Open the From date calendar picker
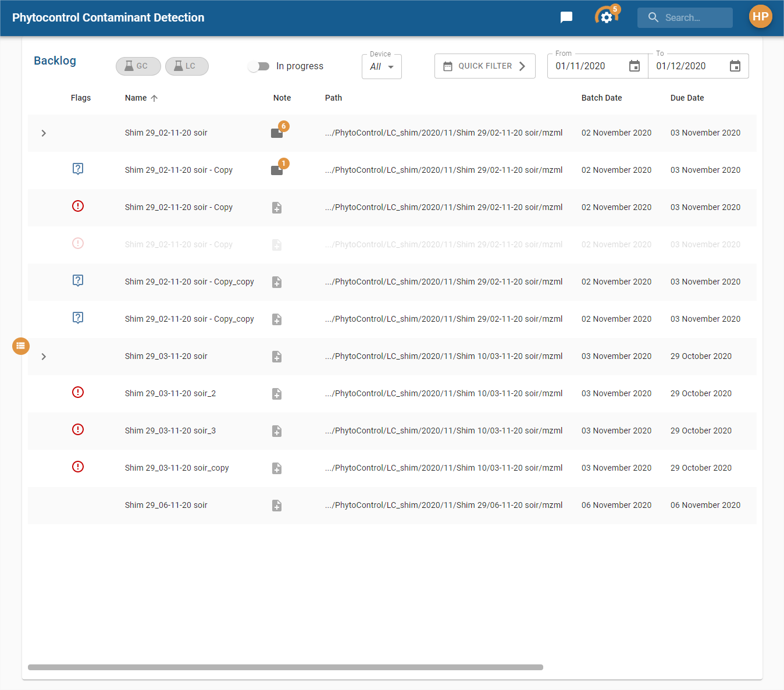This screenshot has height=690, width=784. pos(635,66)
